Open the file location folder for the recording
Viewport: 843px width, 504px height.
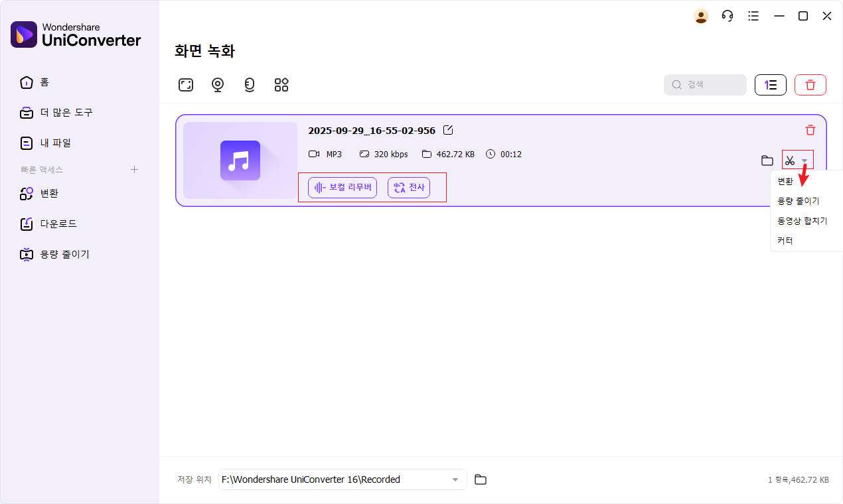click(x=767, y=160)
